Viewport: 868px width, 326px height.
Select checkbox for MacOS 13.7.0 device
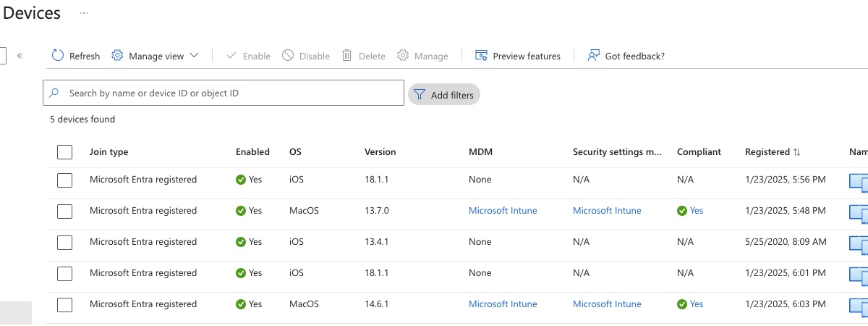[64, 211]
